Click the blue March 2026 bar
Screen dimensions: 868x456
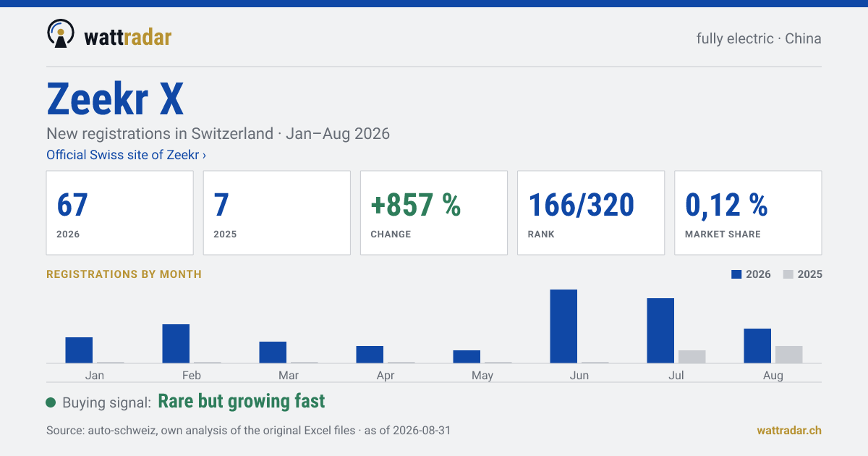(x=273, y=352)
